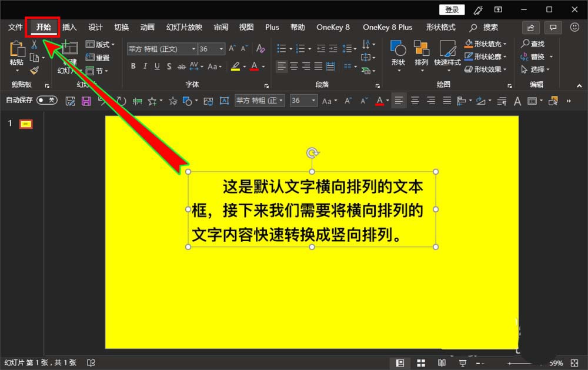Viewport: 588px width, 370px height.
Task: Open the font color dropdown arrow
Action: [x=264, y=66]
